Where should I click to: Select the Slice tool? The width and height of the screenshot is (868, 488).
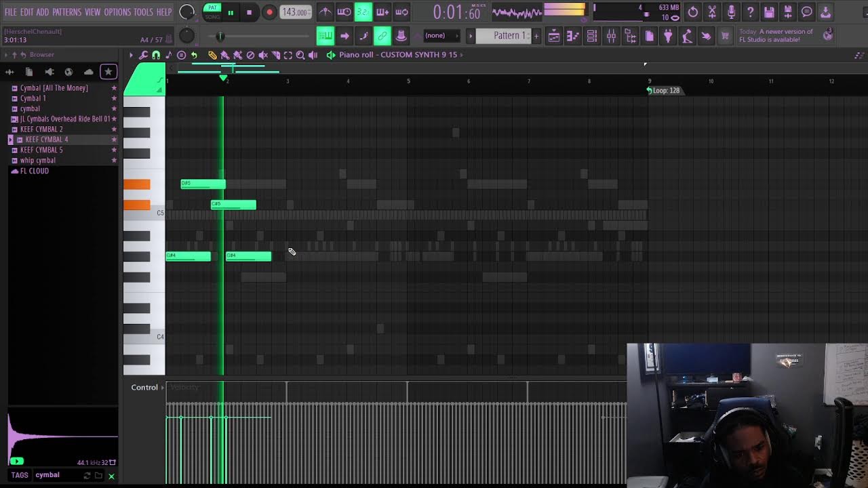[275, 55]
